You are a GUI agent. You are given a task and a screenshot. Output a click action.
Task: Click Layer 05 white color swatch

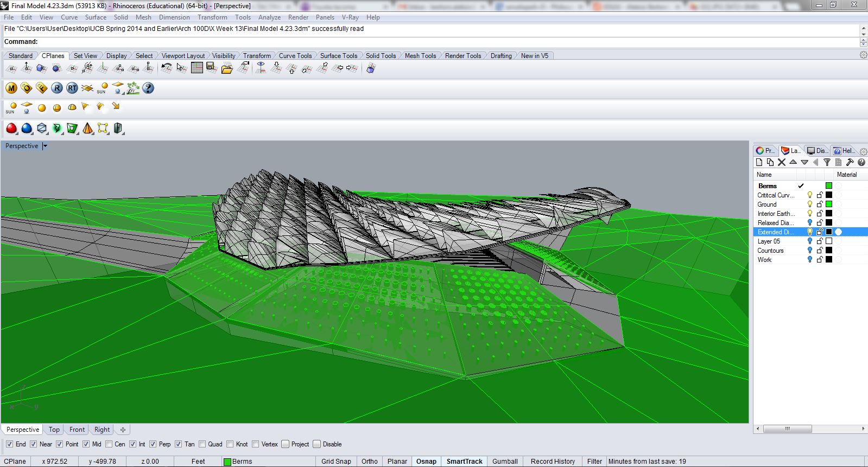click(829, 241)
